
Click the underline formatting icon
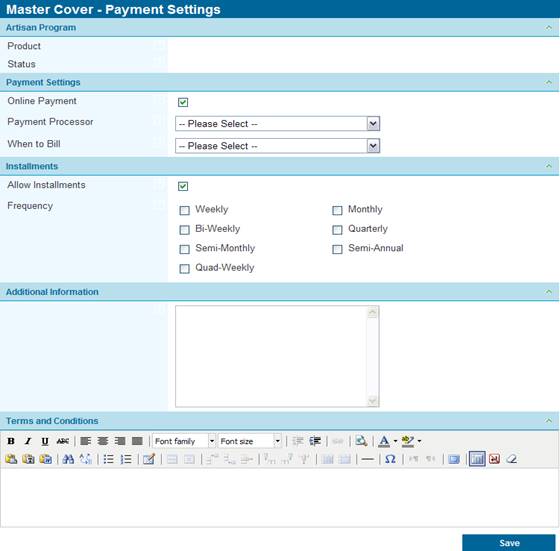tap(45, 441)
